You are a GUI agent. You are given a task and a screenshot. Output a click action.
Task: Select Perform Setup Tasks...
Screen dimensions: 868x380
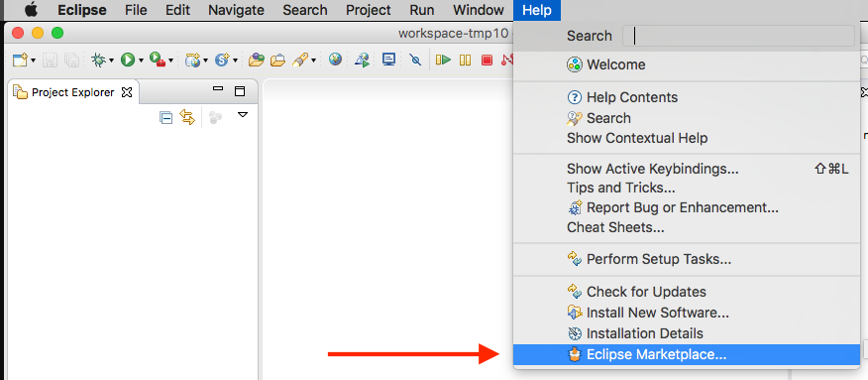(x=687, y=259)
